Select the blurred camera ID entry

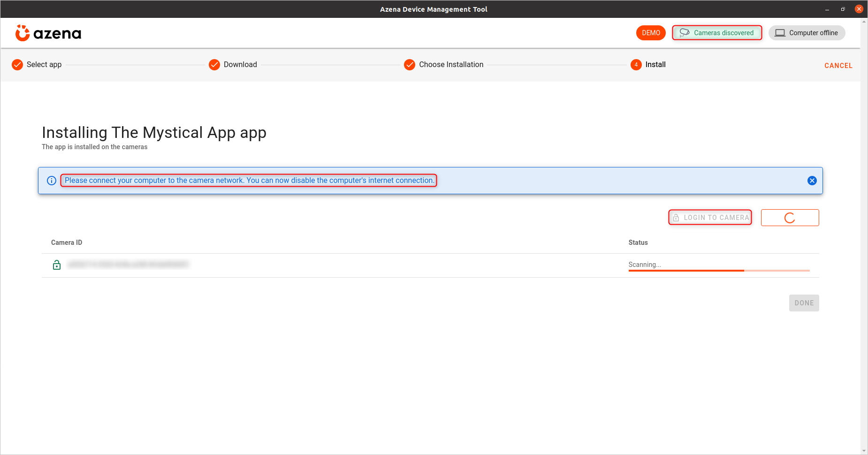(128, 265)
